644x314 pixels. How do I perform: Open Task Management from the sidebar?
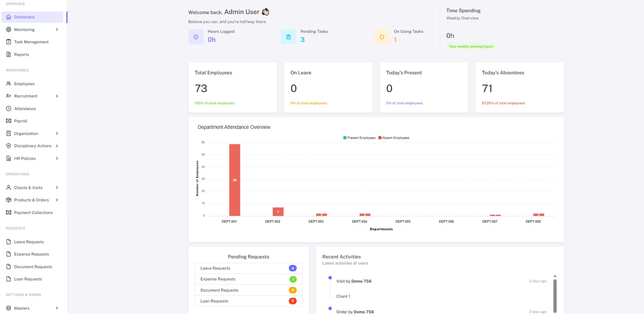pyautogui.click(x=31, y=42)
